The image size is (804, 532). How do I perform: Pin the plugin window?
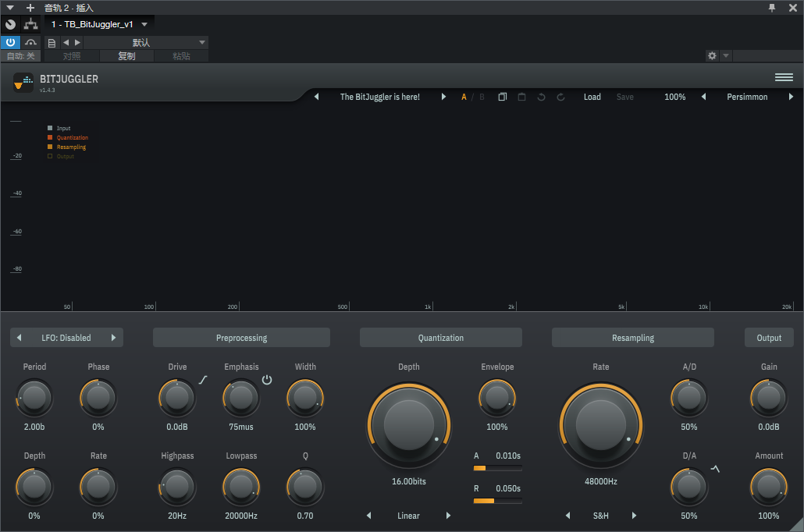tap(772, 8)
